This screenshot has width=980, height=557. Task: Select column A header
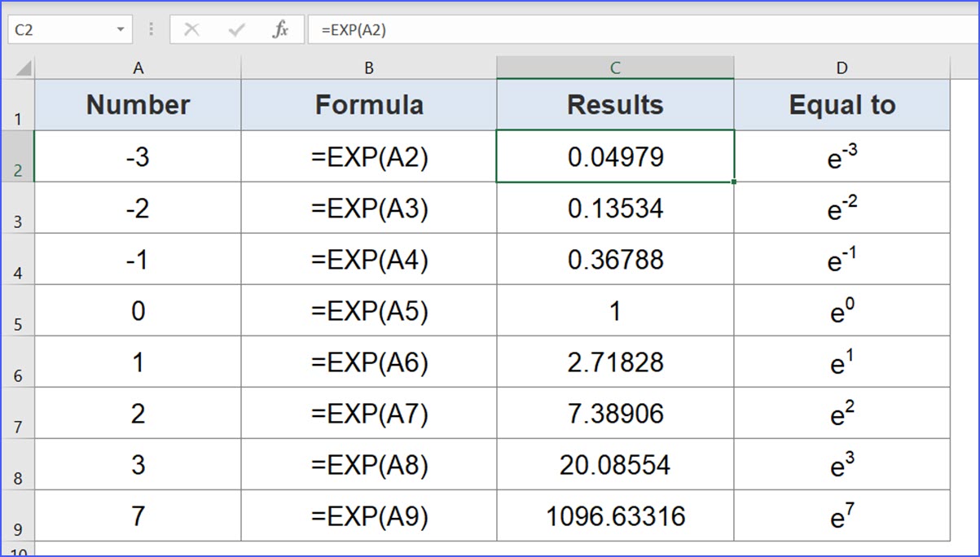(138, 68)
